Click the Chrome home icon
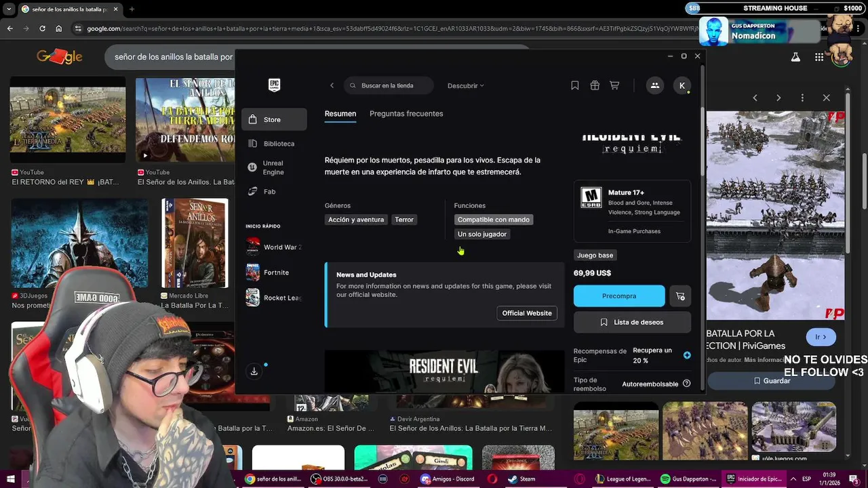 click(x=58, y=28)
